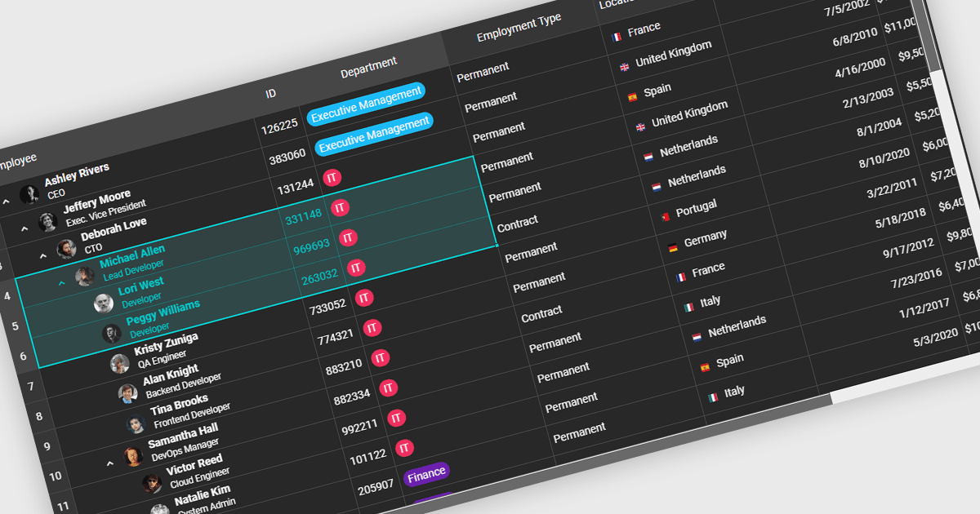
Task: Click Tina Brooks' avatar photo
Action: 136,424
